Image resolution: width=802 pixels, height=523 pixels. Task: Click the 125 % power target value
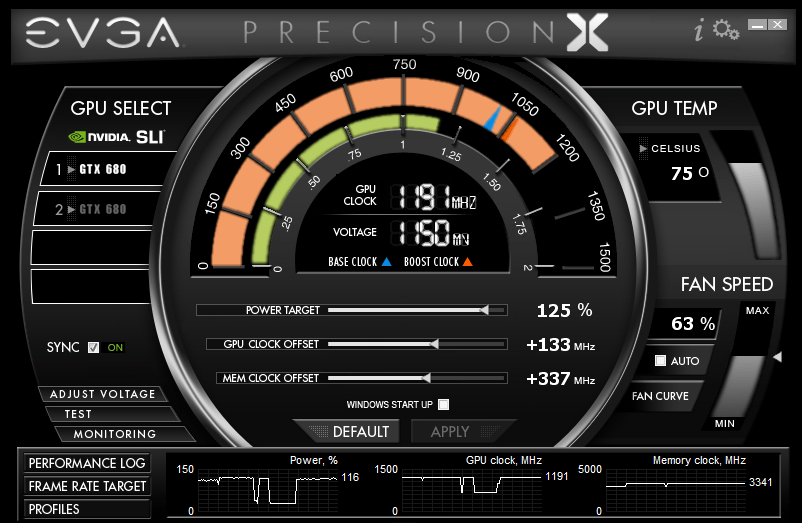click(564, 310)
